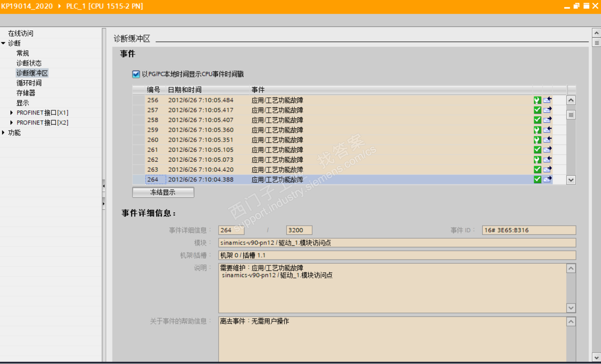Select the event dated 2012/6/26 7:10:05.351
Image resolution: width=601 pixels, height=364 pixels.
pos(349,140)
